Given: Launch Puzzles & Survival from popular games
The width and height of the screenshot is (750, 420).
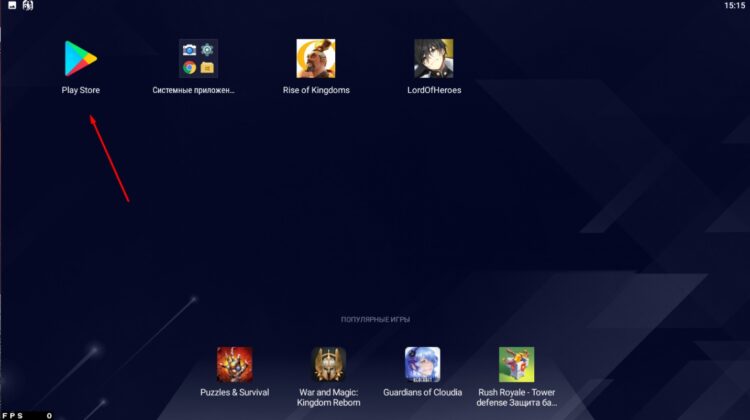Looking at the screenshot, I should pos(234,364).
